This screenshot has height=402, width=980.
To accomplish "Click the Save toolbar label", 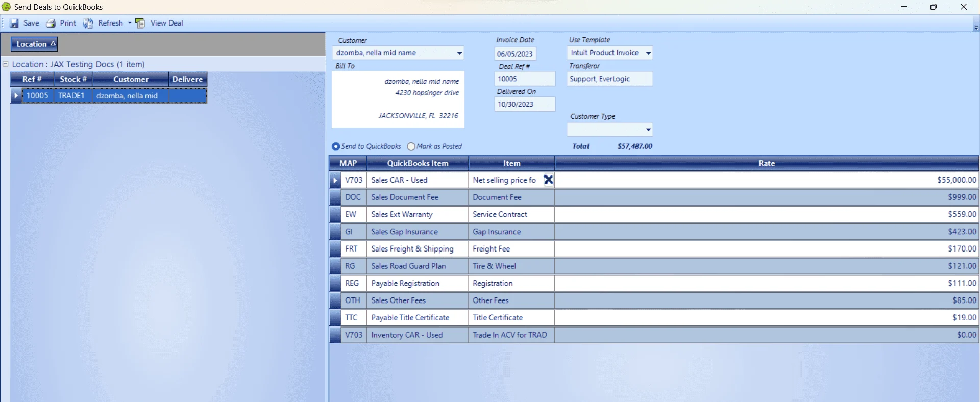I will pyautogui.click(x=31, y=23).
